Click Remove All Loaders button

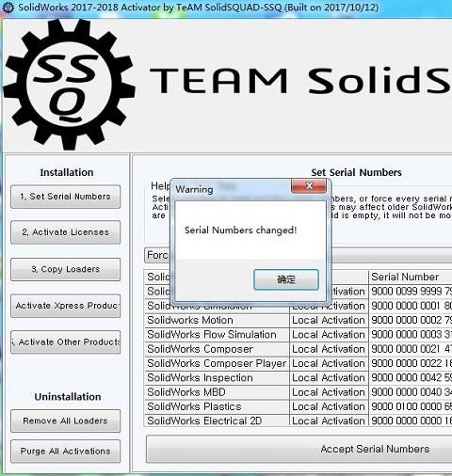(x=65, y=420)
